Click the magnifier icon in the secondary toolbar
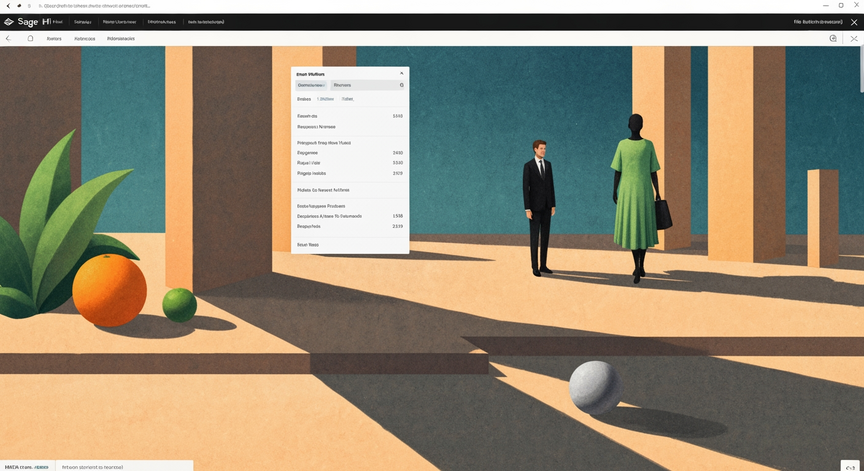This screenshot has height=471, width=864. point(833,39)
